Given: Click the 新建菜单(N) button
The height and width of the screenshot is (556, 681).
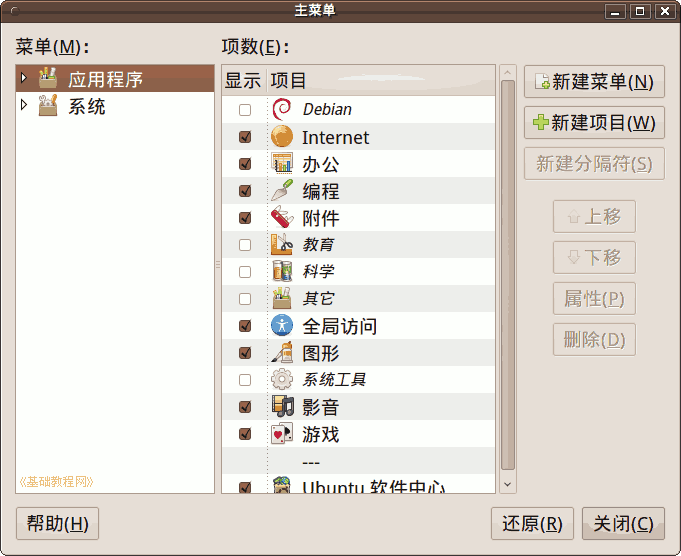Looking at the screenshot, I should pyautogui.click(x=594, y=82).
